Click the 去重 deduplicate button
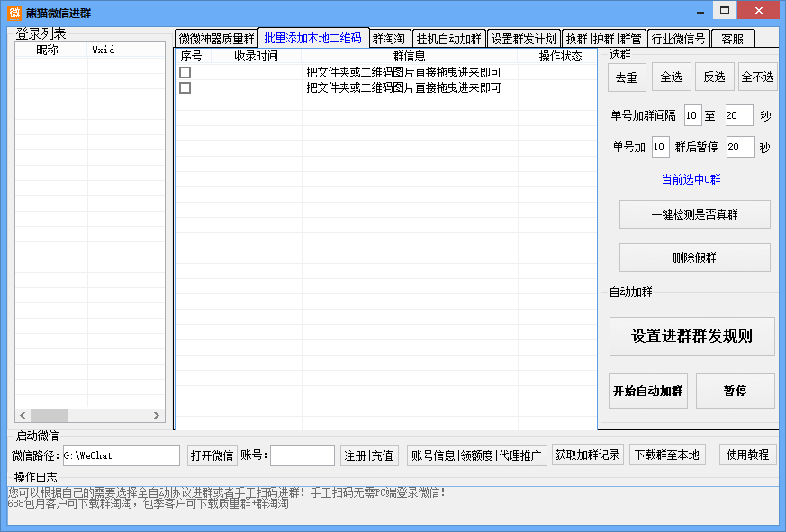The image size is (786, 532). tap(627, 77)
